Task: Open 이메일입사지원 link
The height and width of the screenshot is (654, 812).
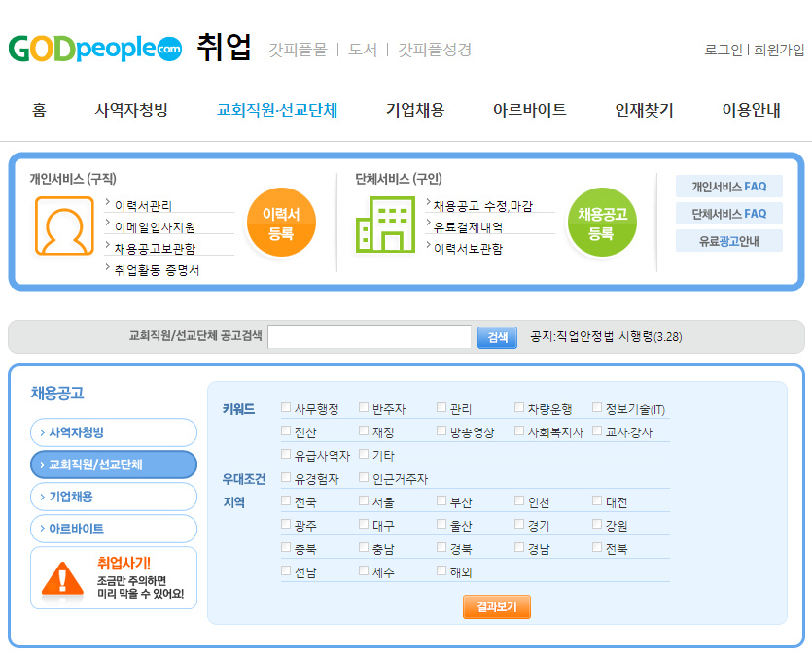Action: [x=155, y=227]
